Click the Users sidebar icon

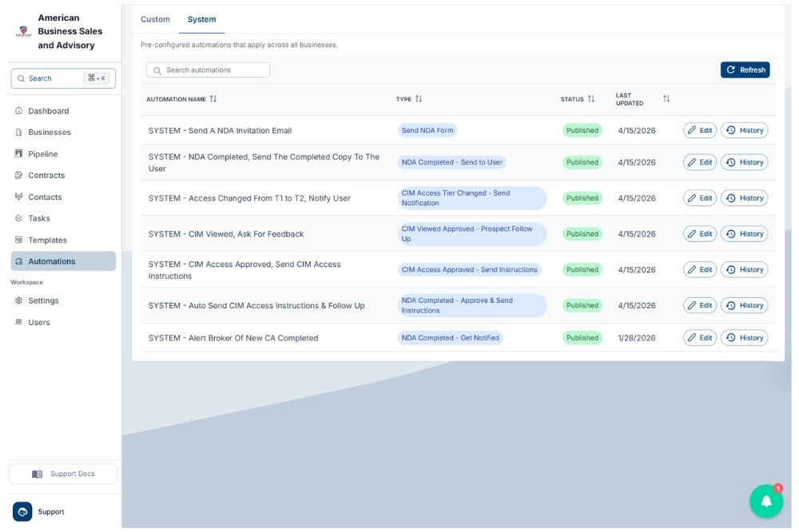19,322
